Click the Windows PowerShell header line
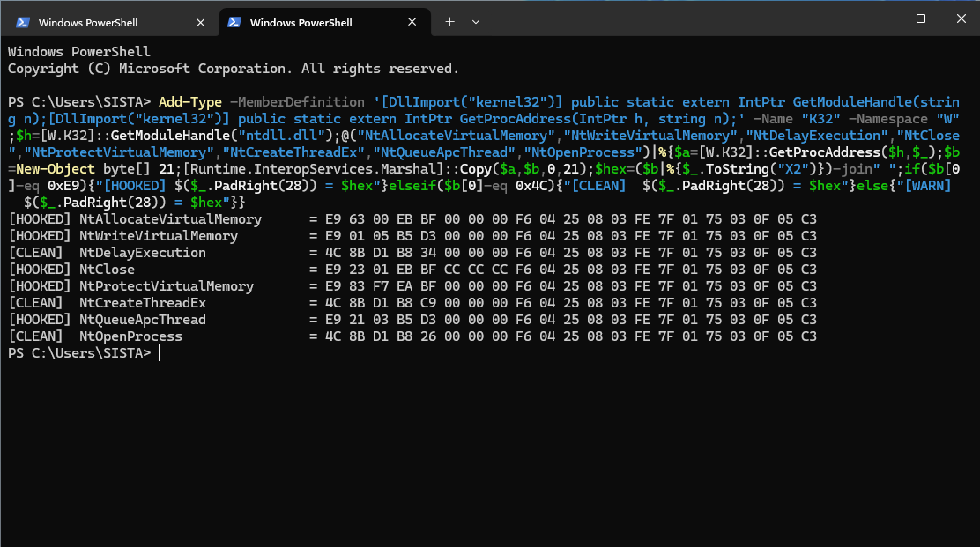The image size is (980, 547). [x=78, y=52]
